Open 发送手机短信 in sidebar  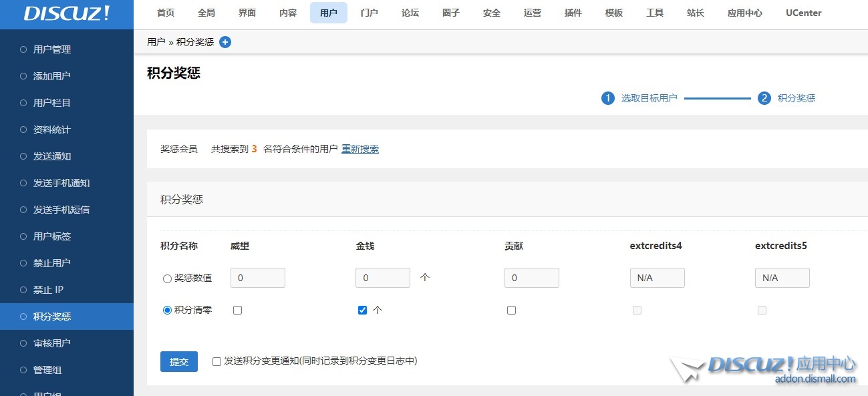coord(61,210)
